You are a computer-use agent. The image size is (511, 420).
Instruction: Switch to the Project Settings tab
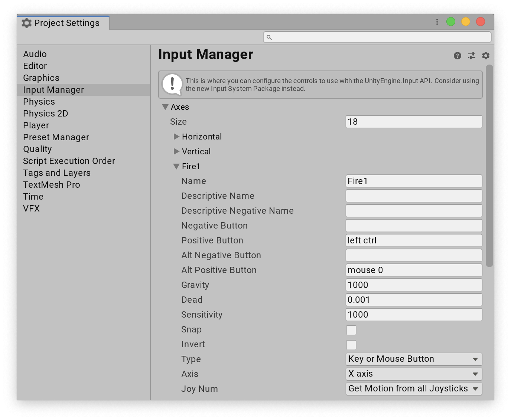point(66,23)
